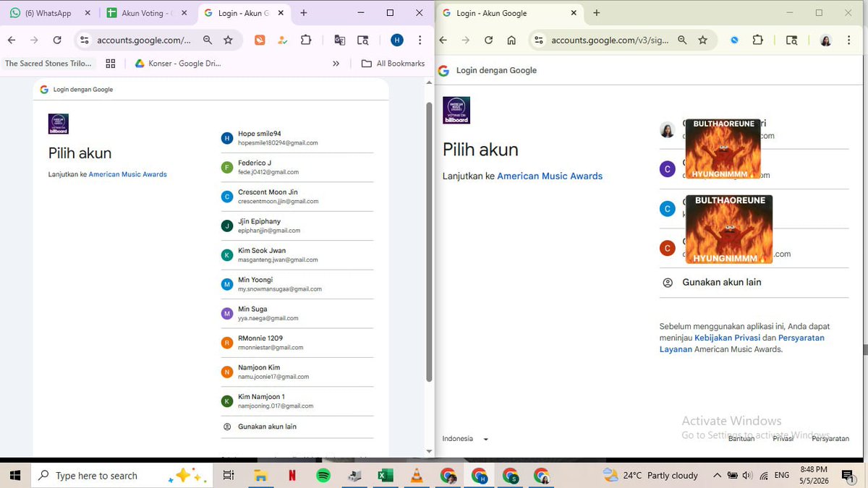
Task: Click zoom magnifier in left address bar
Action: click(208, 40)
